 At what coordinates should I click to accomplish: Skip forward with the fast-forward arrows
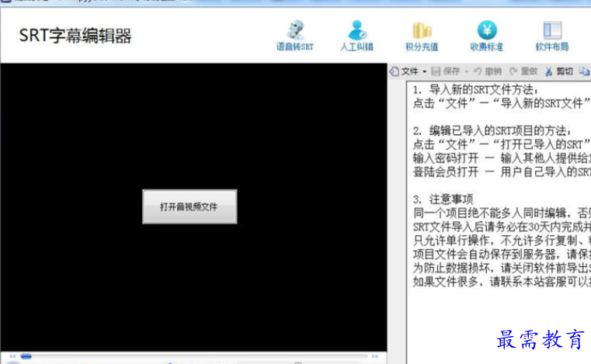(x=374, y=356)
